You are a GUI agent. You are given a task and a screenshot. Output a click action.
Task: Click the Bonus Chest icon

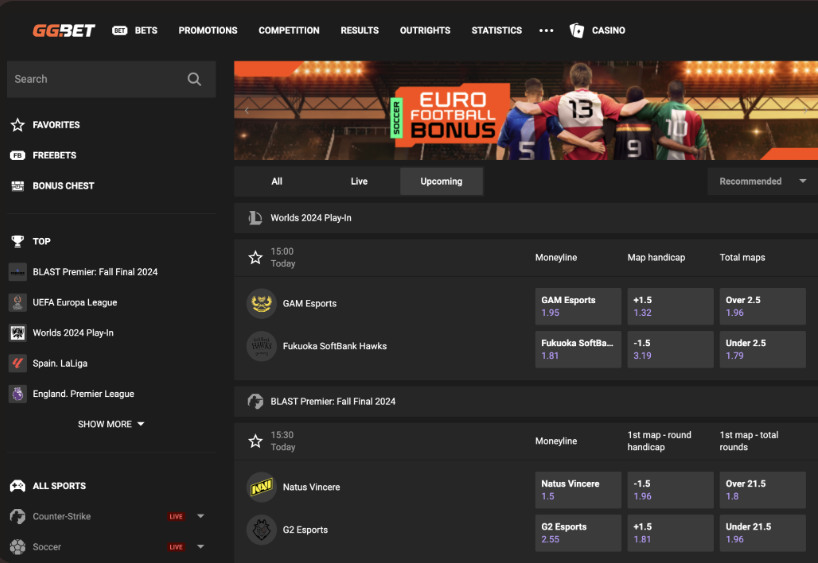click(x=18, y=186)
